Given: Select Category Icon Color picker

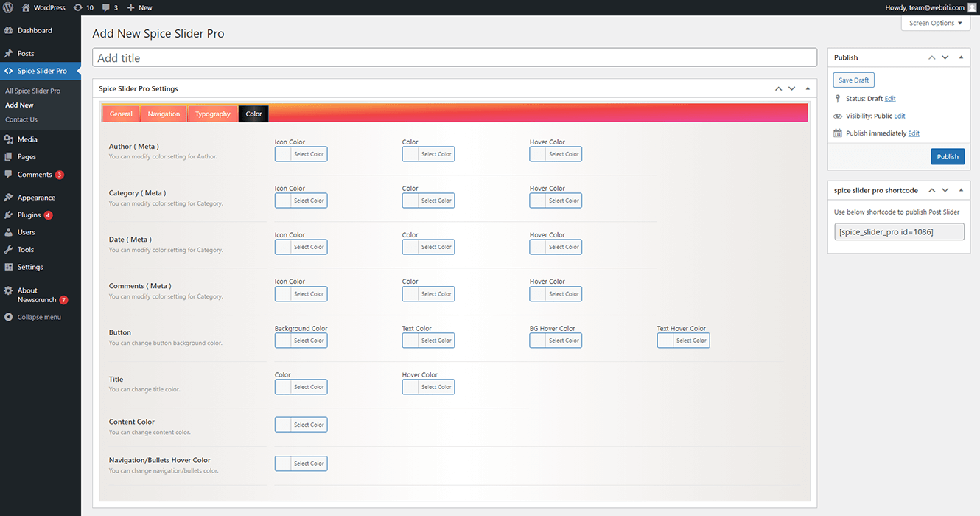Looking at the screenshot, I should [x=301, y=201].
